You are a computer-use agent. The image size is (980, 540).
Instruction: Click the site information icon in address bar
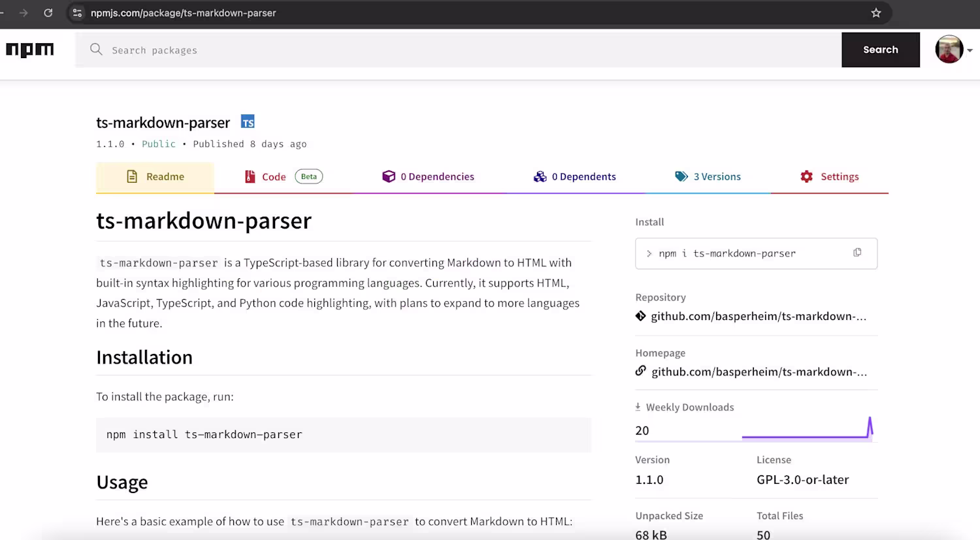click(x=77, y=13)
